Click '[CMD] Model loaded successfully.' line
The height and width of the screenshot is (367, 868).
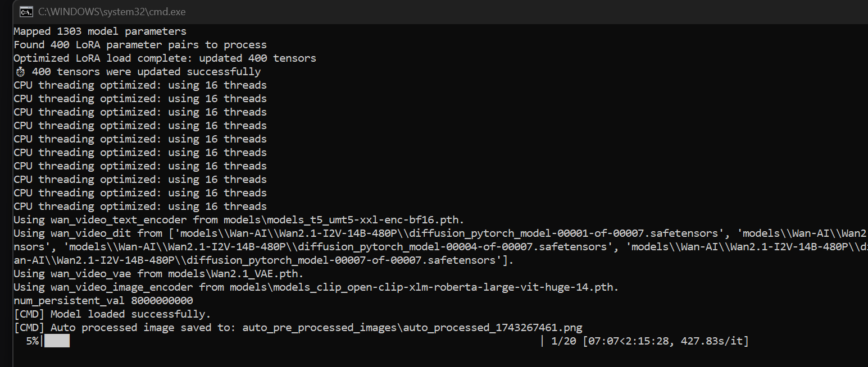click(x=112, y=314)
